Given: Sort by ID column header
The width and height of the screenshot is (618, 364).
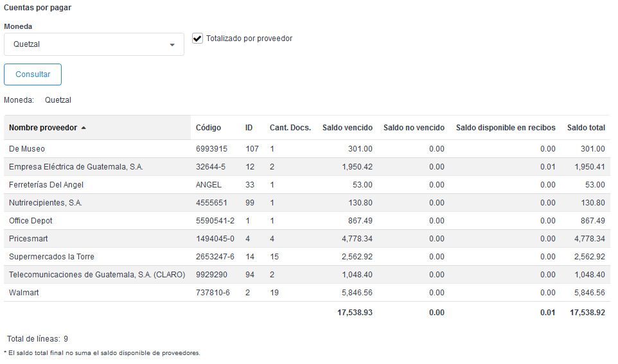Looking at the screenshot, I should pos(249,128).
